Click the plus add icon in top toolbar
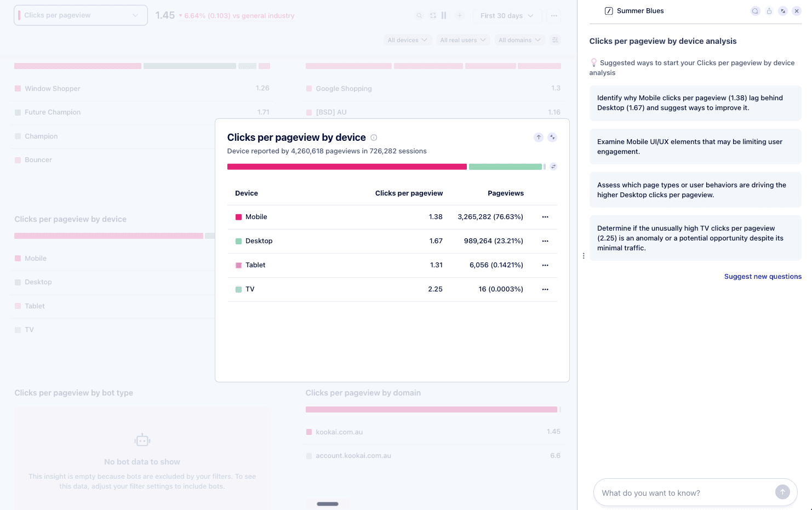 (460, 16)
